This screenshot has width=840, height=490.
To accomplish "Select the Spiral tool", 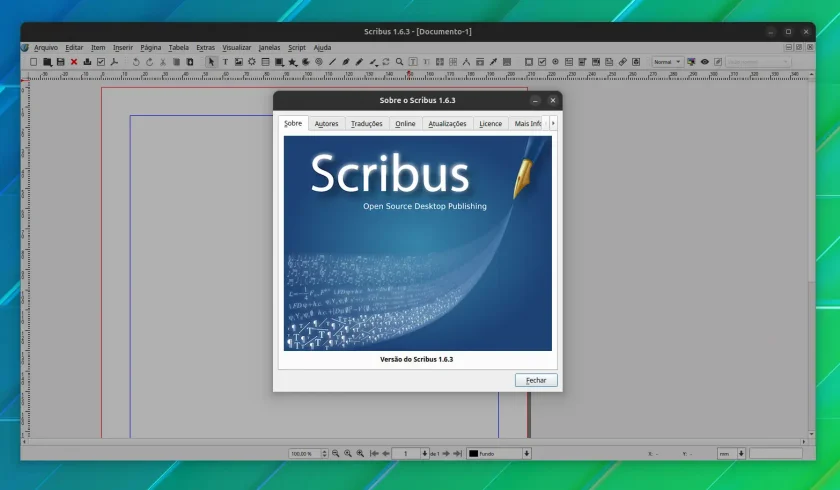I will 319,62.
